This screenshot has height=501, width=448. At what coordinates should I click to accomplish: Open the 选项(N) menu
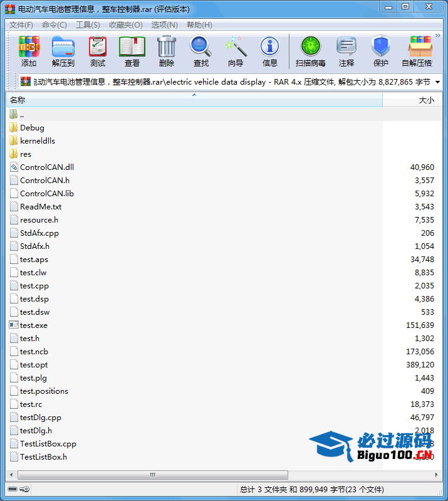tap(164, 25)
